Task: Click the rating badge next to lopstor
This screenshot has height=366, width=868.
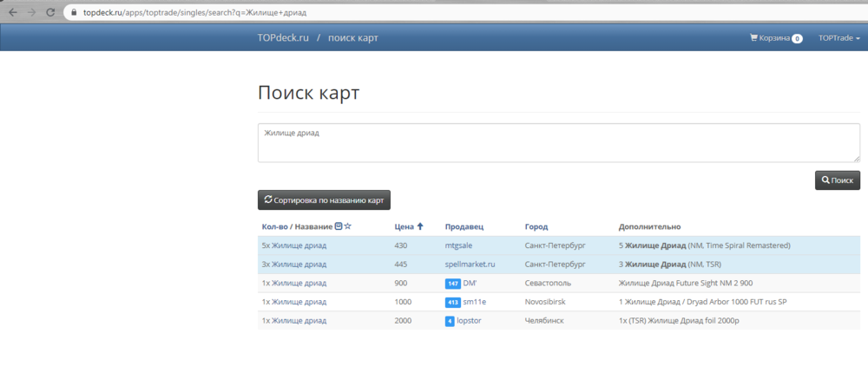Action: point(450,321)
